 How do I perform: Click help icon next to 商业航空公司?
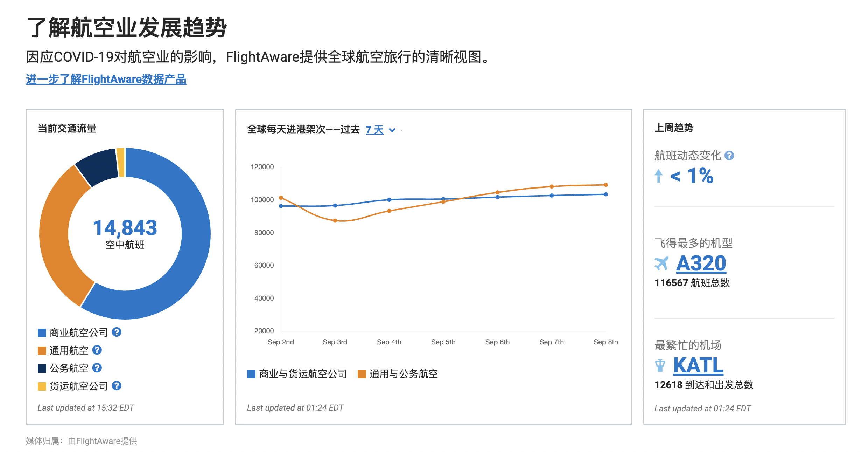coord(117,332)
